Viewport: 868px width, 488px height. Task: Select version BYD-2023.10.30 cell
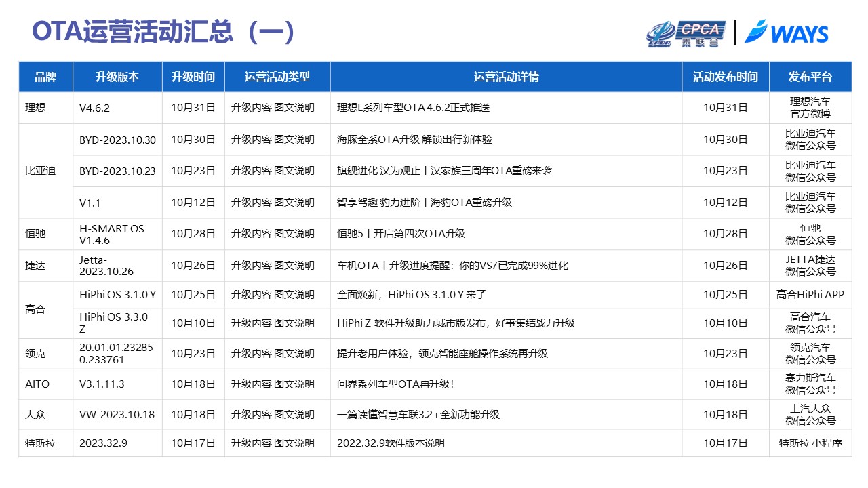point(117,140)
